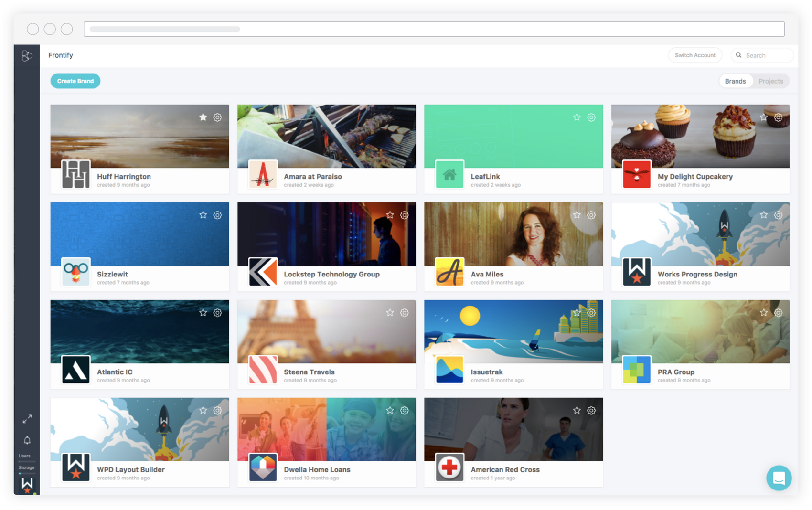The width and height of the screenshot is (812, 510).
Task: Click 'created 1 year ago' text
Action: pyautogui.click(x=493, y=478)
